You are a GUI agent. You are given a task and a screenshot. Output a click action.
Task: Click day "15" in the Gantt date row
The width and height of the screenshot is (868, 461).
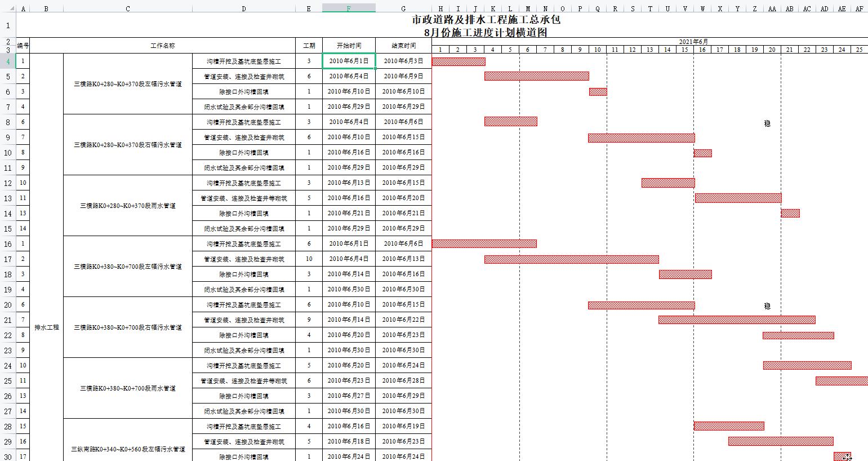[x=685, y=50]
